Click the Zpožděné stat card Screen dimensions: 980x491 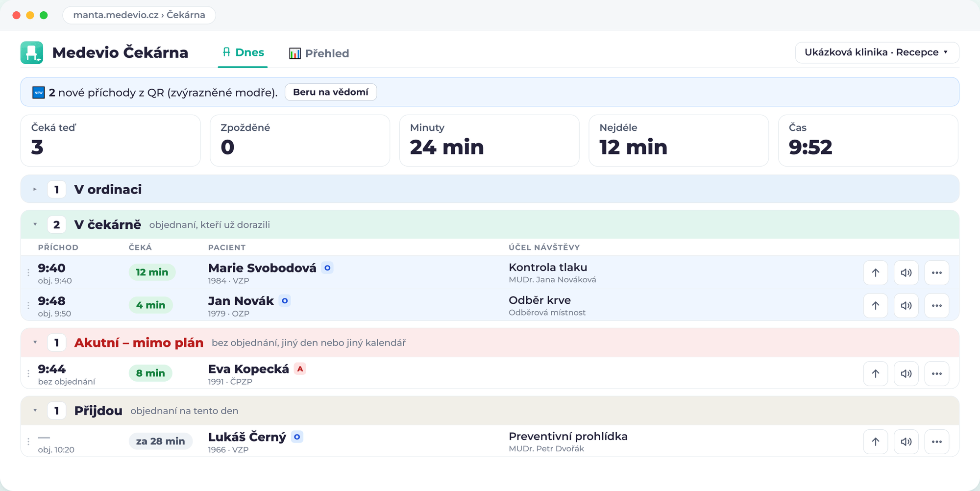point(300,141)
